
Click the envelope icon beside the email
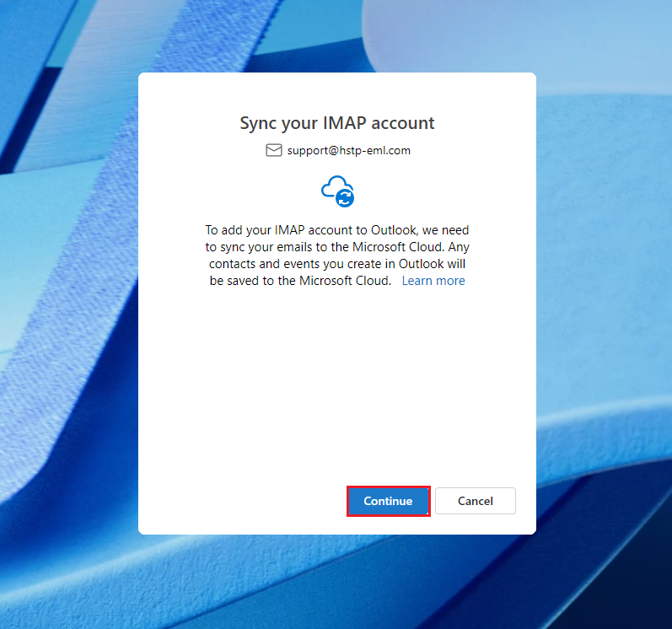tap(273, 150)
